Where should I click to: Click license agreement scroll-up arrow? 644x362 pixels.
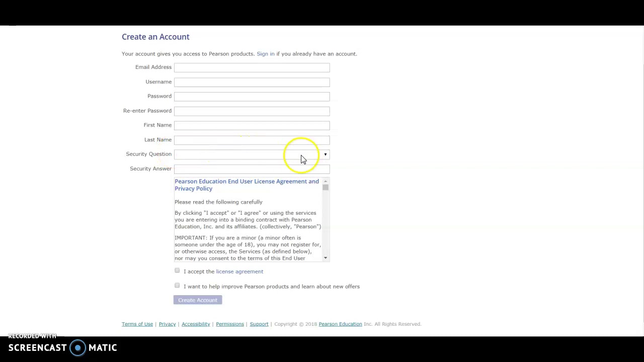coord(326,181)
